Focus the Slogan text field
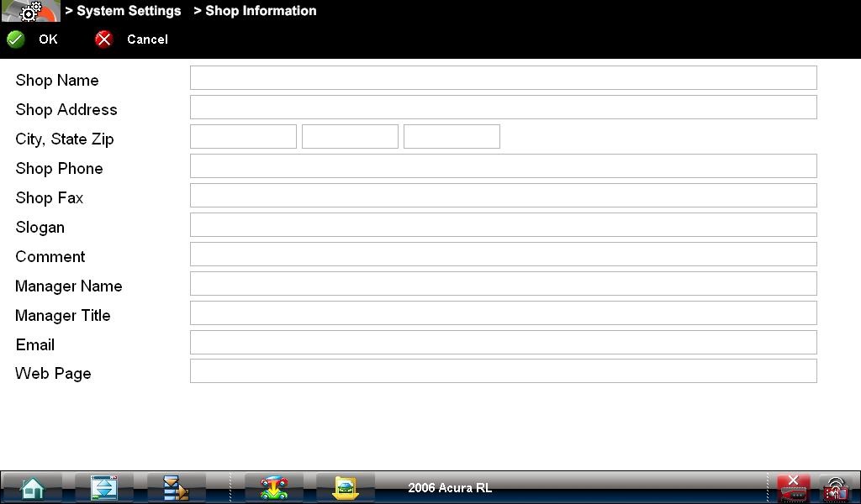Screen dimensions: 861x504 click(x=503, y=225)
